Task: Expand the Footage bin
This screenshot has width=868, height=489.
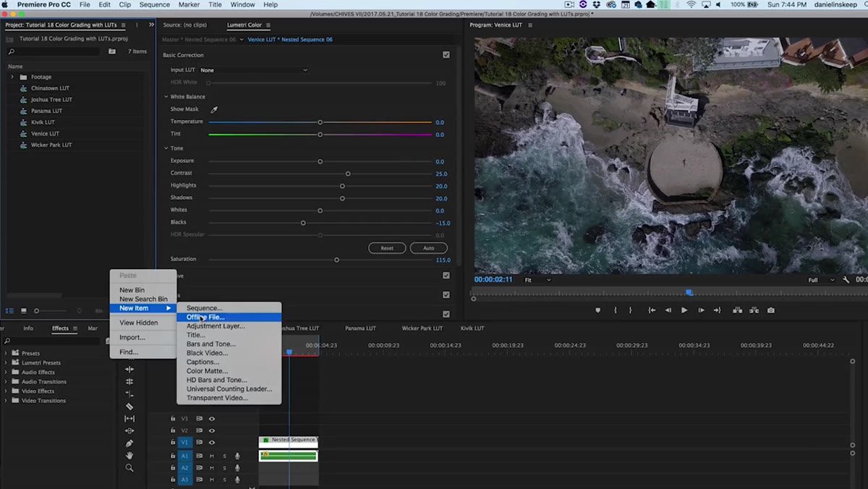Action: pyautogui.click(x=12, y=77)
